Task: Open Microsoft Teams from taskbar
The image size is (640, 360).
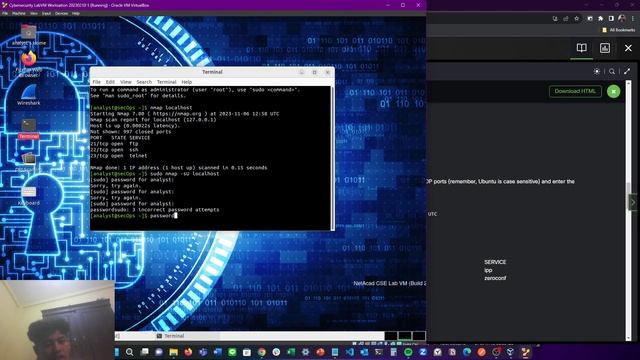Action: (x=203, y=352)
